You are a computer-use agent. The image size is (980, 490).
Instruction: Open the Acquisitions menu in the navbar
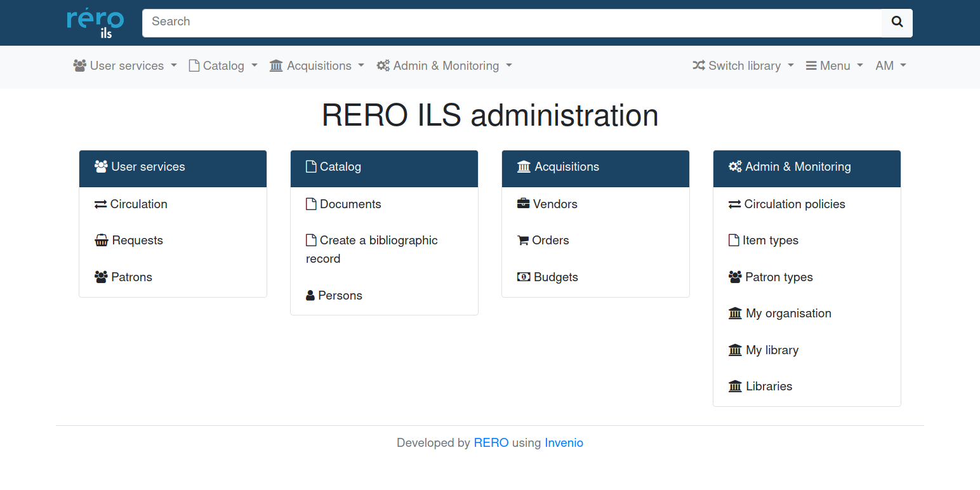pyautogui.click(x=316, y=65)
